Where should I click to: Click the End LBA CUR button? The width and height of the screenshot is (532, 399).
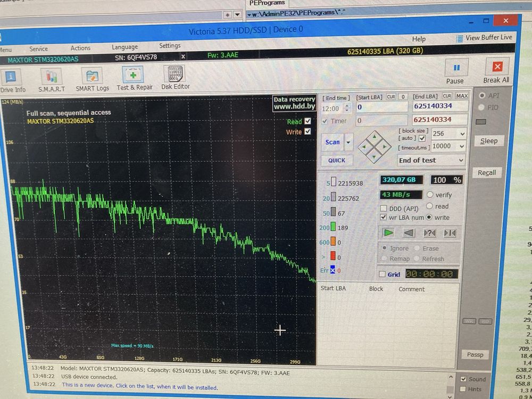click(447, 96)
